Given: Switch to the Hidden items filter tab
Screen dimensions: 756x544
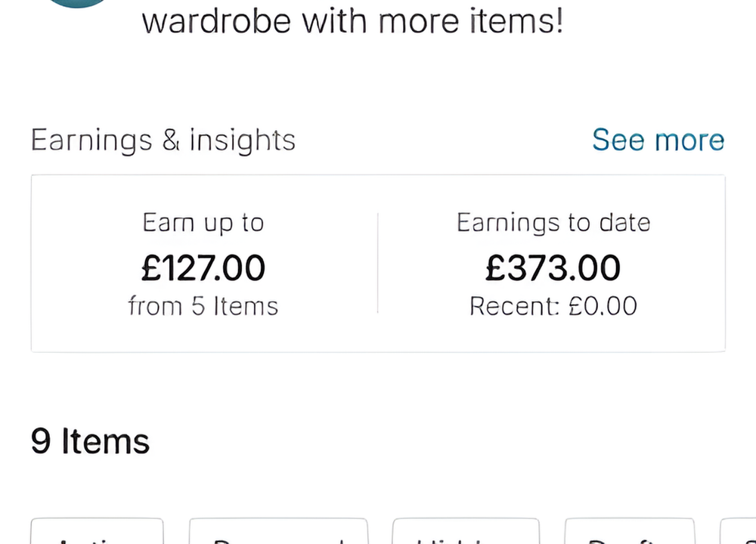Looking at the screenshot, I should [x=466, y=533].
